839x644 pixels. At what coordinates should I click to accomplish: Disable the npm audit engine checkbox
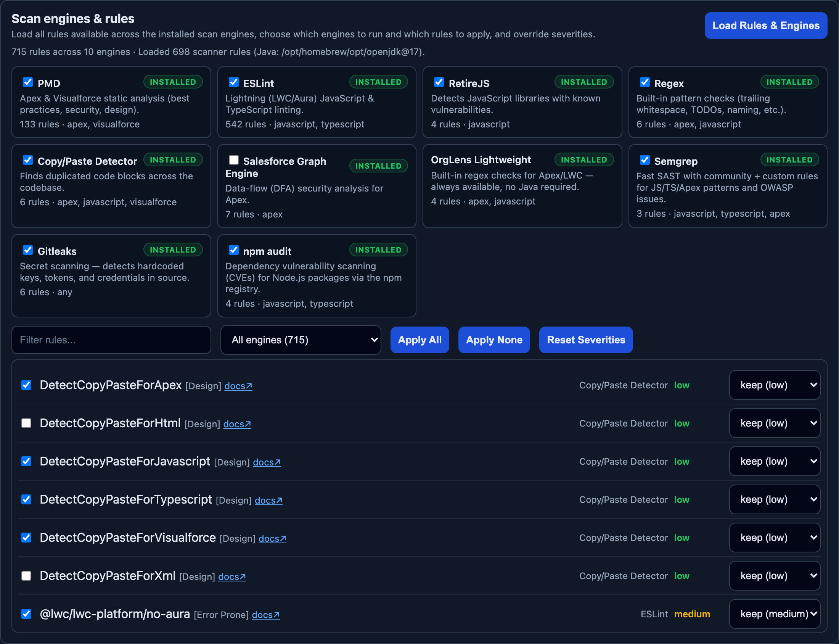click(x=234, y=250)
